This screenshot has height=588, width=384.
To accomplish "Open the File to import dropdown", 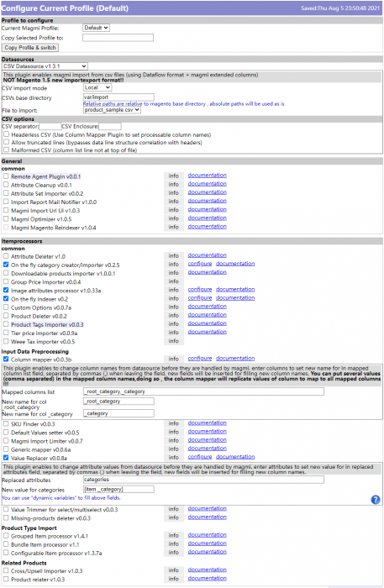I will click(112, 110).
